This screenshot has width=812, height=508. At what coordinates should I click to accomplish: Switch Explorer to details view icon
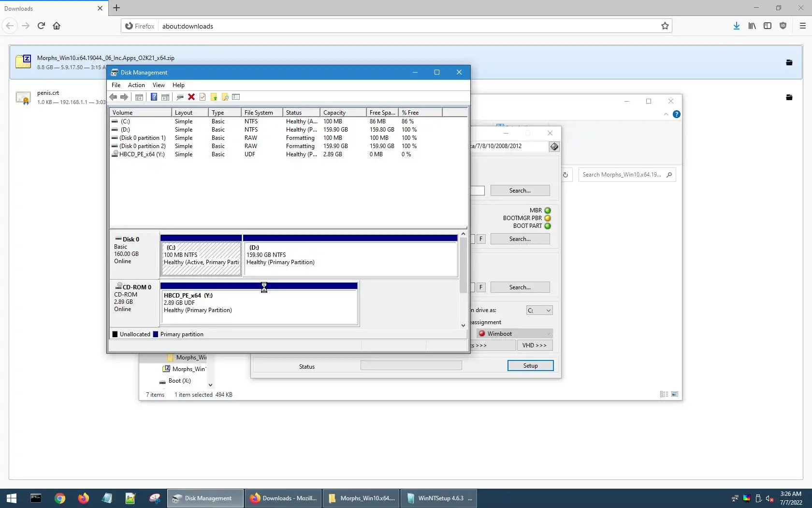(x=664, y=395)
